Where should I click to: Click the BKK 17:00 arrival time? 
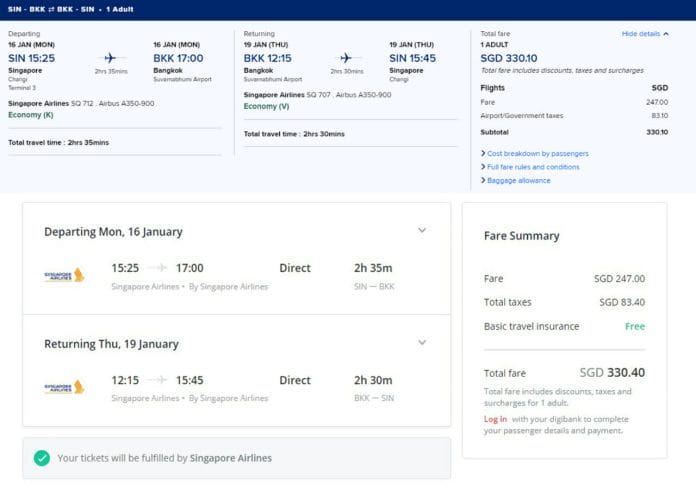point(178,58)
